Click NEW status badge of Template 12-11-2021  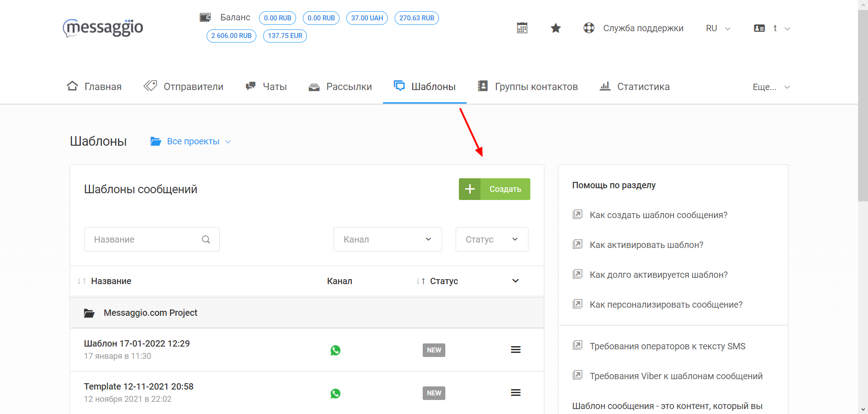(x=434, y=393)
